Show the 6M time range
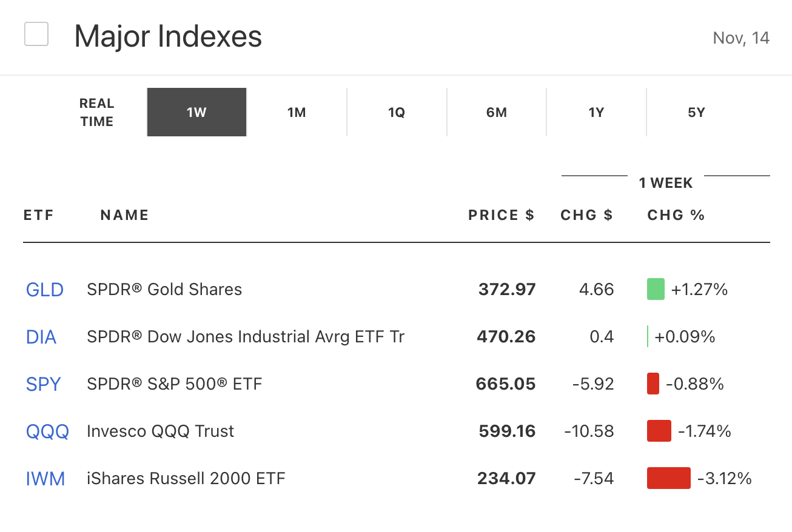Screen dimensions: 792x532 click(497, 113)
